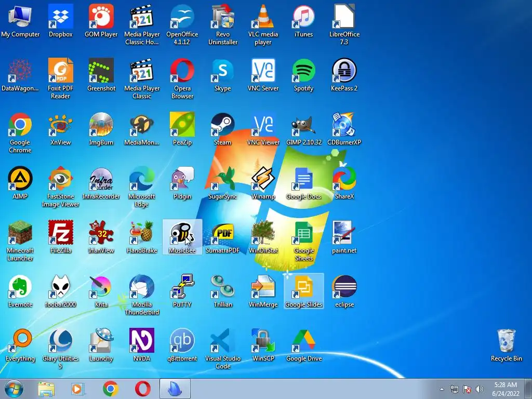Viewport: 532px width, 399px height.
Task: Click the Everything search icon
Action: [x=20, y=345]
